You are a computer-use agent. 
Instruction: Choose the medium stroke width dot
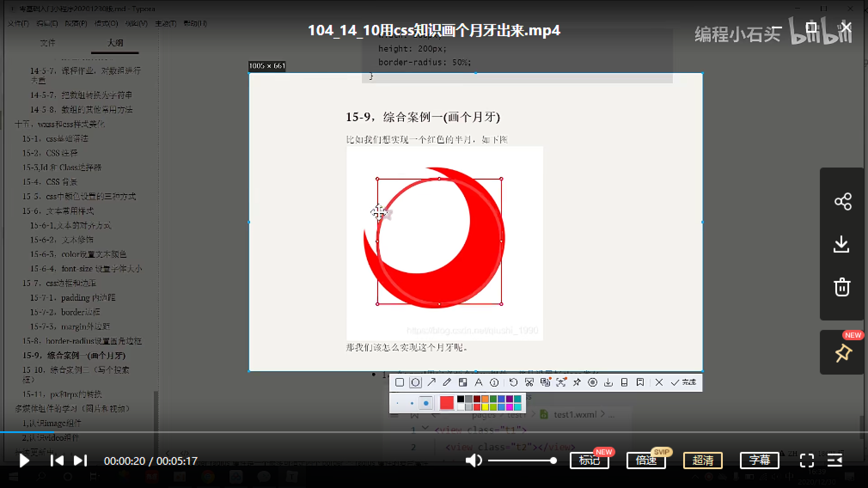[412, 403]
